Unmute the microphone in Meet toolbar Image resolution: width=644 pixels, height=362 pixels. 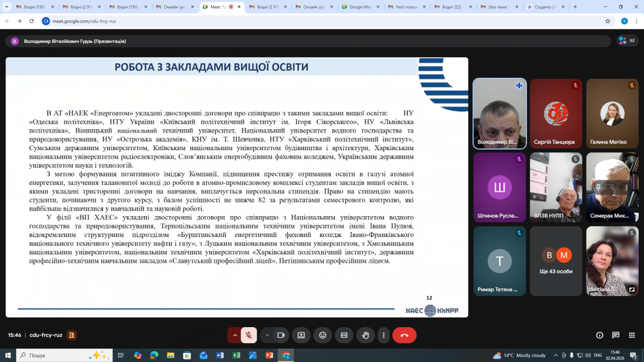click(248, 335)
